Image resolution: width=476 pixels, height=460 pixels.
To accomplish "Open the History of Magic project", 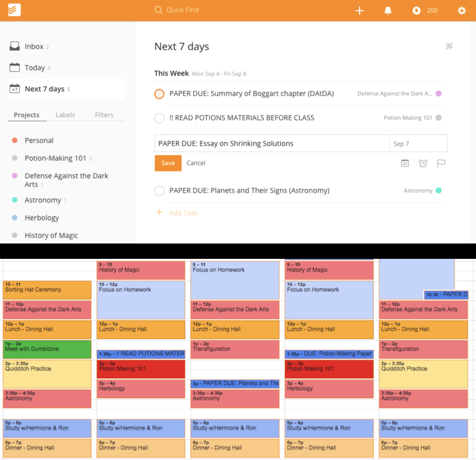I will click(x=51, y=235).
